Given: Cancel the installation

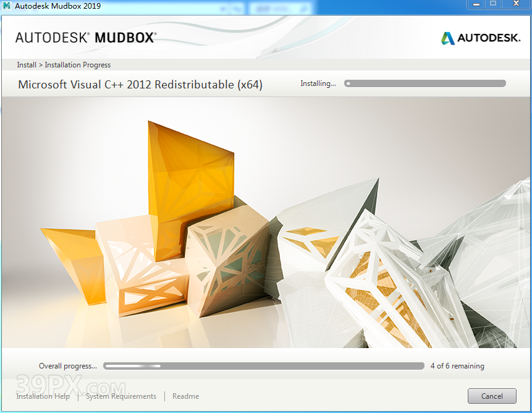Looking at the screenshot, I should coord(492,396).
